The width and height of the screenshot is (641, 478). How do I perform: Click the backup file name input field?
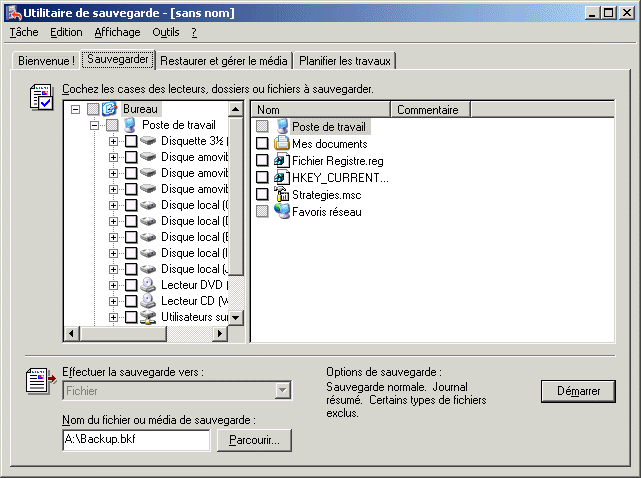click(x=135, y=440)
